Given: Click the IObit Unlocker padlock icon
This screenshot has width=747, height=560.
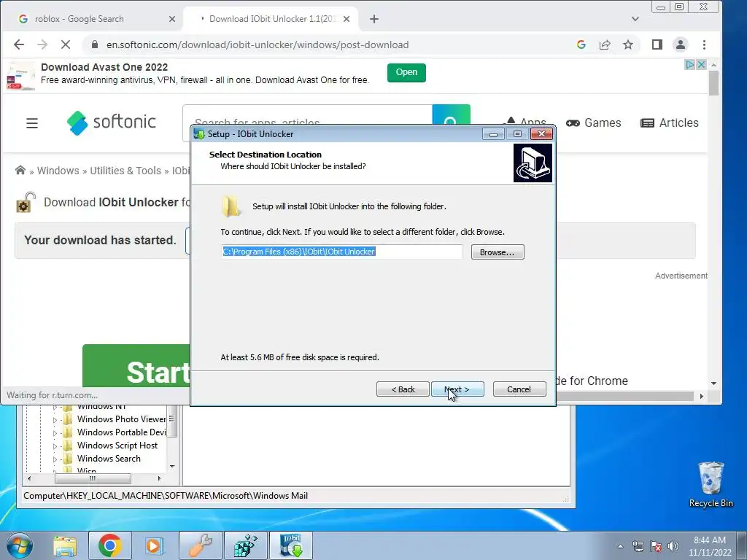Looking at the screenshot, I should pos(26,202).
